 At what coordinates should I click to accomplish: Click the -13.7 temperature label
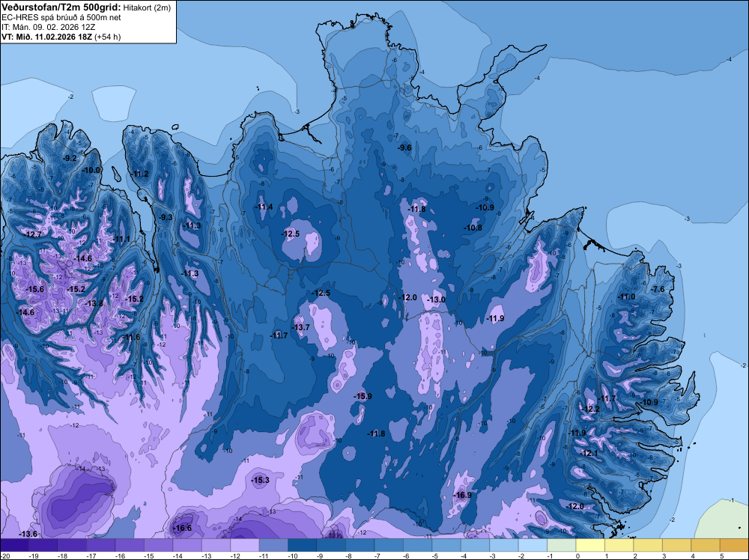tap(301, 327)
